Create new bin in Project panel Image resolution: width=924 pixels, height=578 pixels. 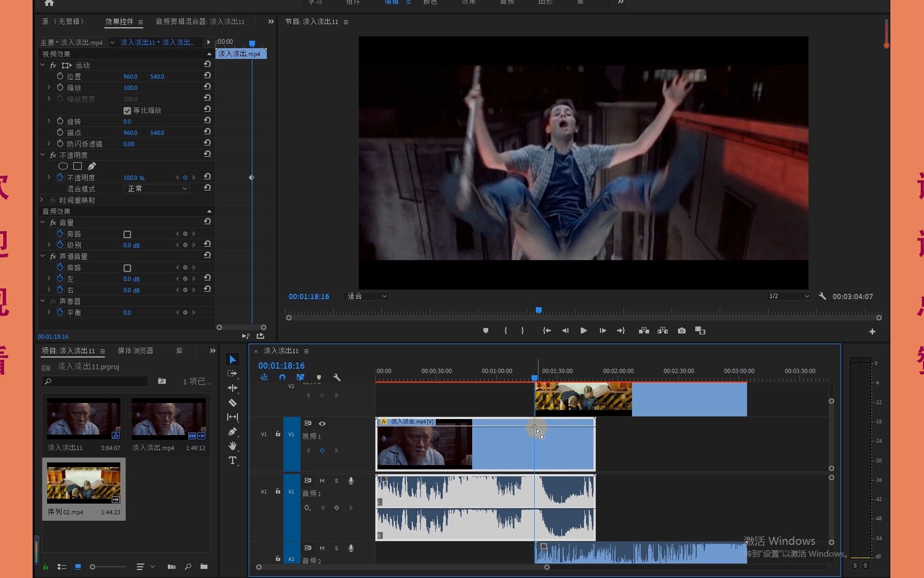click(204, 566)
